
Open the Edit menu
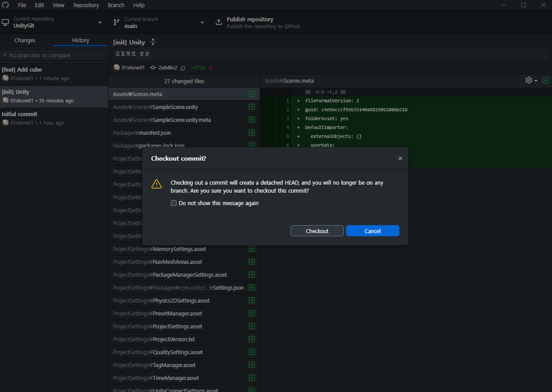point(39,5)
